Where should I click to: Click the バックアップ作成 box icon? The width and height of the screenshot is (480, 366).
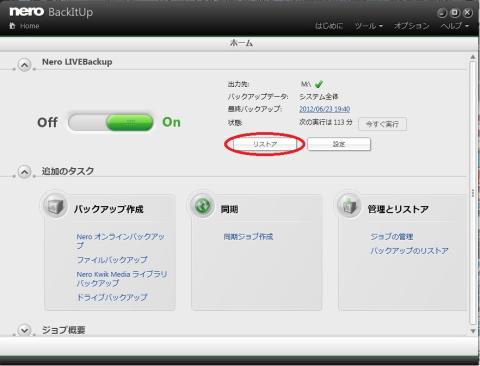coord(55,206)
